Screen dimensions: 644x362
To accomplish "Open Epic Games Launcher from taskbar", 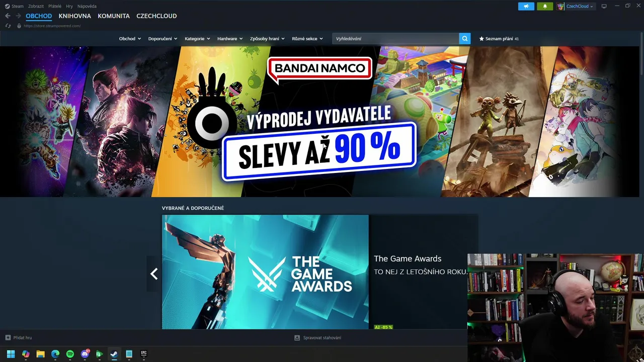I will click(143, 354).
